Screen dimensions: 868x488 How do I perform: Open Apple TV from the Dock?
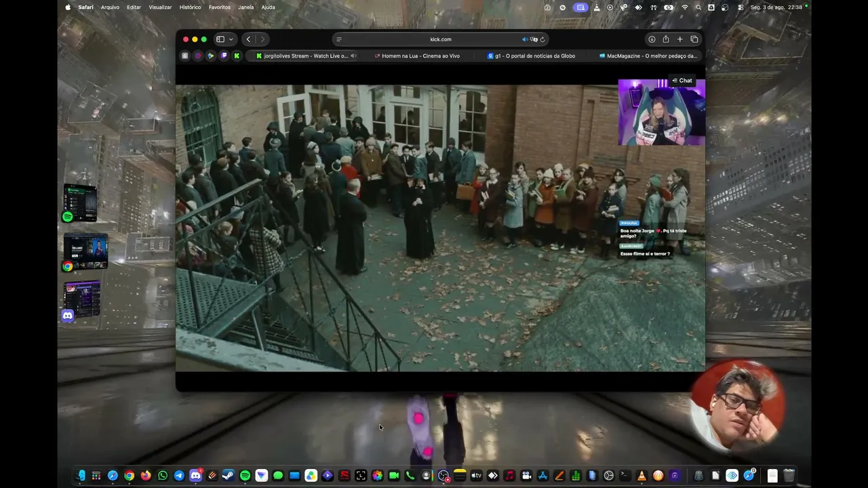tap(476, 476)
